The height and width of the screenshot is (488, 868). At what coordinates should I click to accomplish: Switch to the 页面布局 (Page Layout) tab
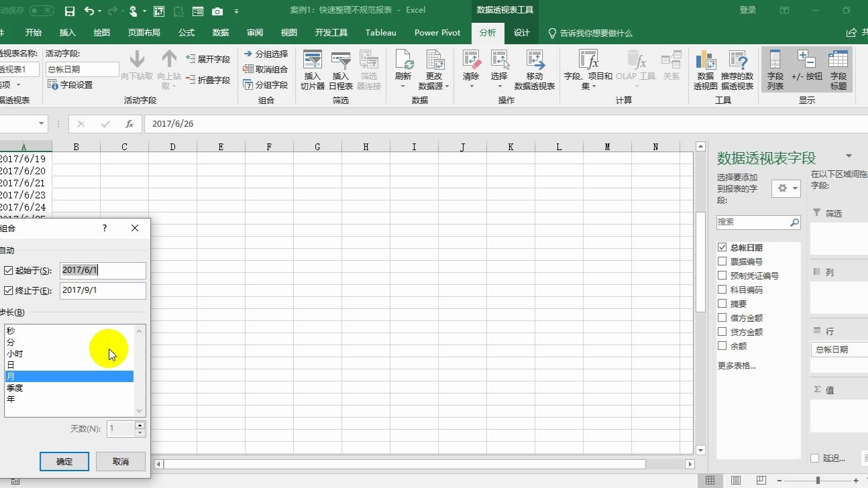pyautogui.click(x=144, y=33)
